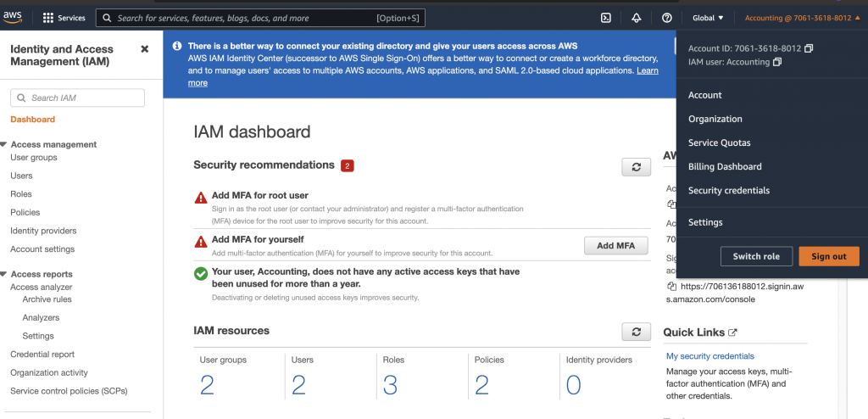
Task: Click the Switch role button
Action: pyautogui.click(x=755, y=256)
